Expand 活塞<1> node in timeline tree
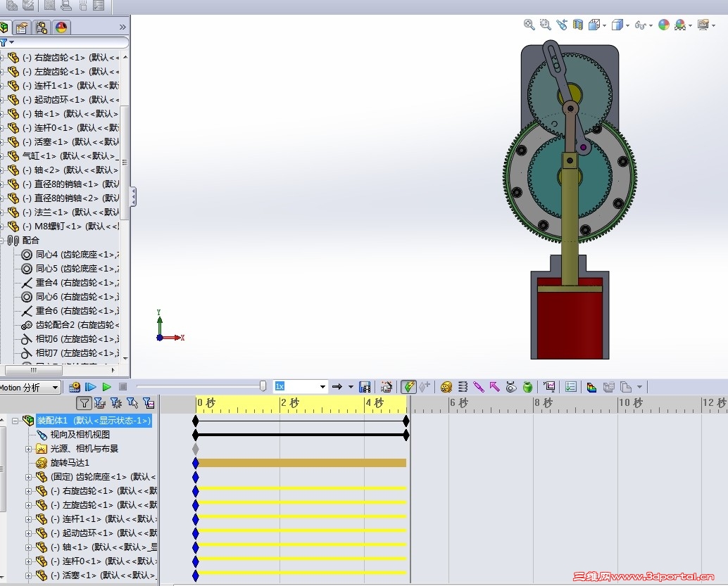 [x=28, y=575]
